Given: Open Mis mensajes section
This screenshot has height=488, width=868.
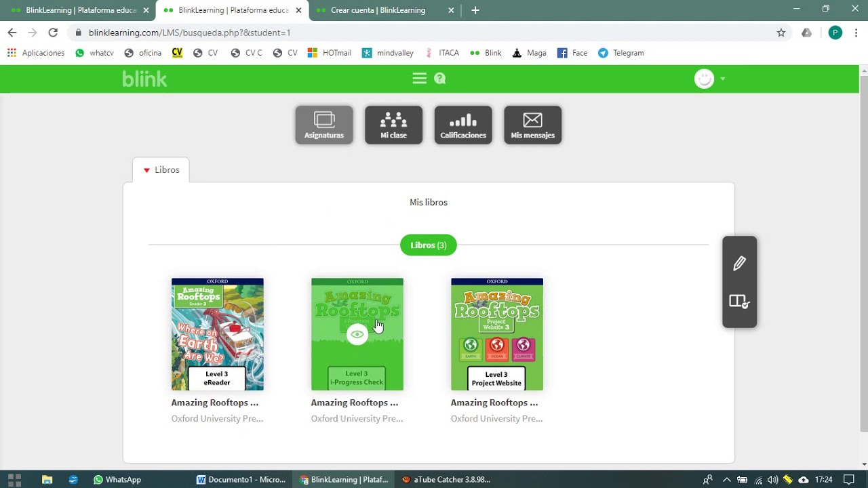Looking at the screenshot, I should coord(533,125).
